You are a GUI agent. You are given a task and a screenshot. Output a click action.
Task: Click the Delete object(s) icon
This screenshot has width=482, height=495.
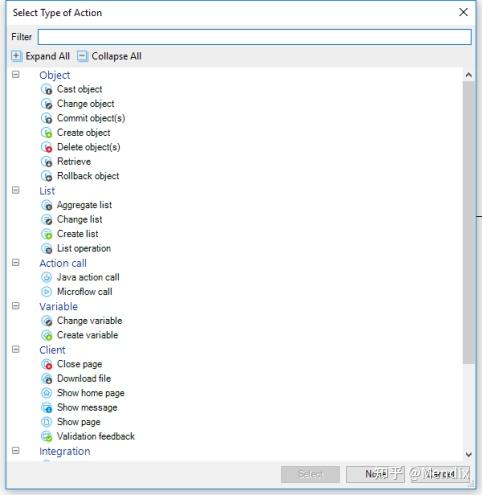[46, 147]
